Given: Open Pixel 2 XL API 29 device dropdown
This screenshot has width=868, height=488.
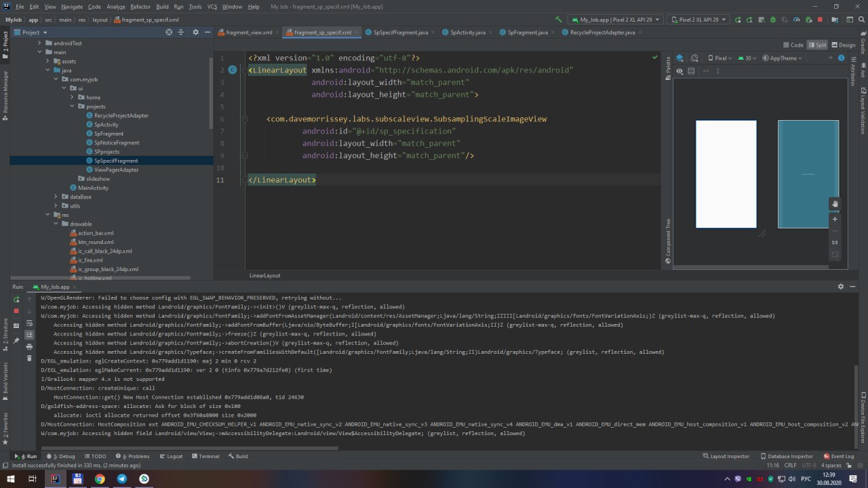Looking at the screenshot, I should 698,20.
